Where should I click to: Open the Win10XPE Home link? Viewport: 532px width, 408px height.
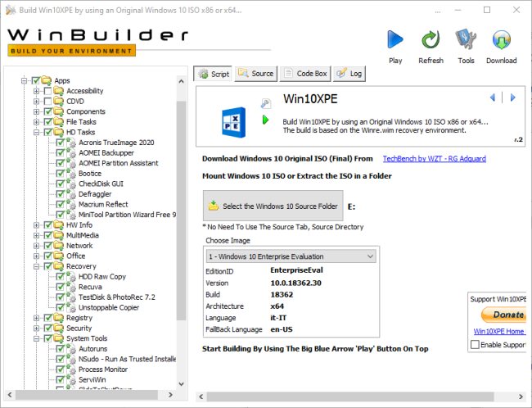[x=498, y=331]
